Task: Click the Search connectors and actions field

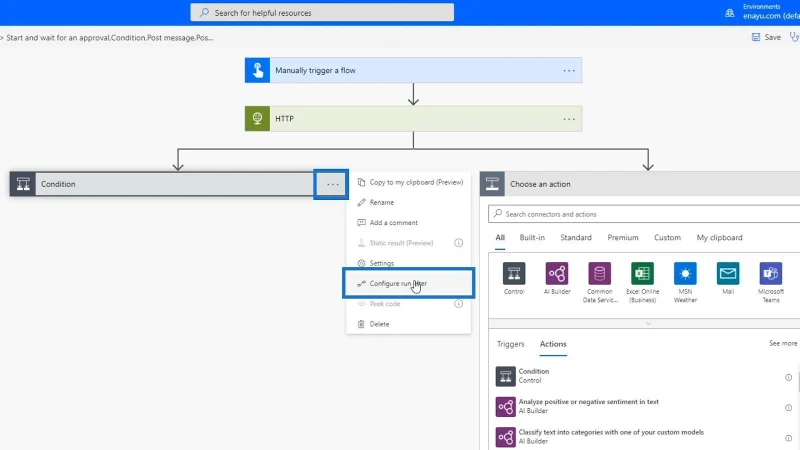Action: click(644, 214)
